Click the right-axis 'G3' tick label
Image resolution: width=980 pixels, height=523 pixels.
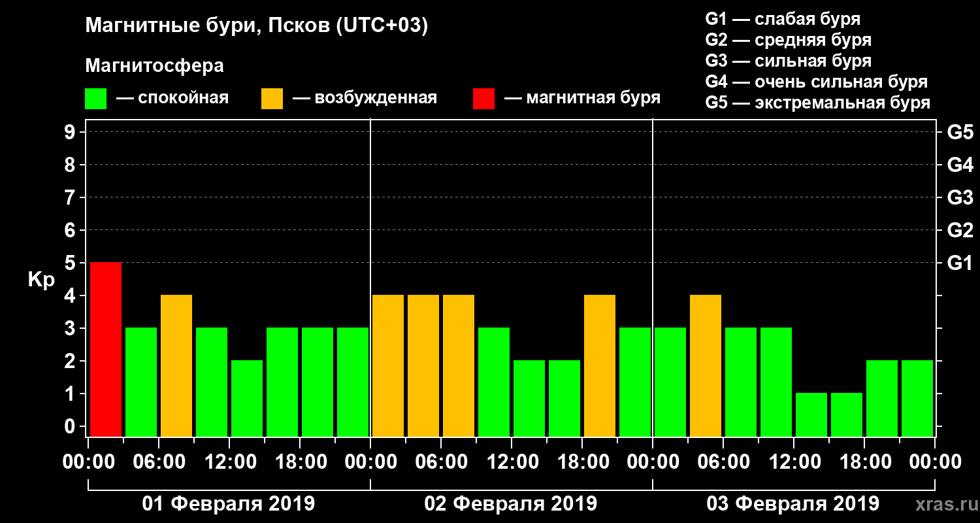pyautogui.click(x=960, y=198)
